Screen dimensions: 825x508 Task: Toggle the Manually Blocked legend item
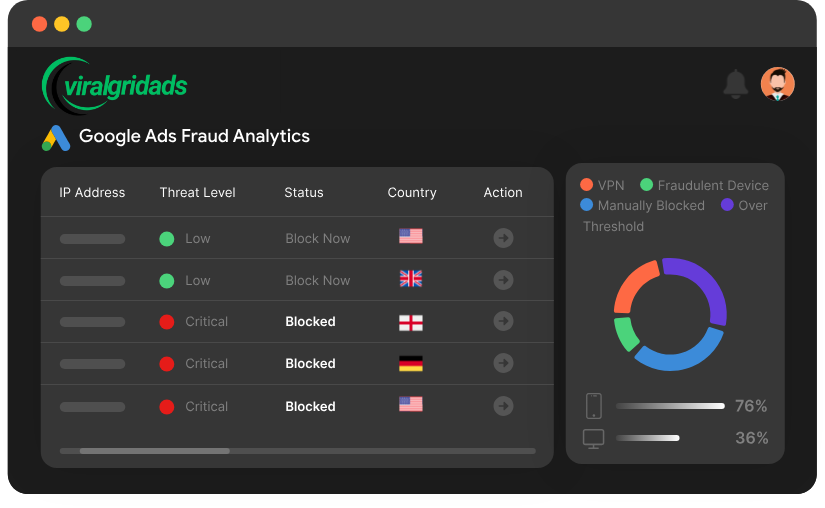click(x=642, y=205)
